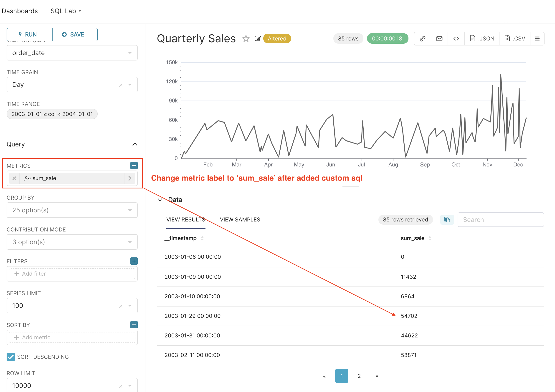Open the chart options hamburger menu

tap(537, 38)
